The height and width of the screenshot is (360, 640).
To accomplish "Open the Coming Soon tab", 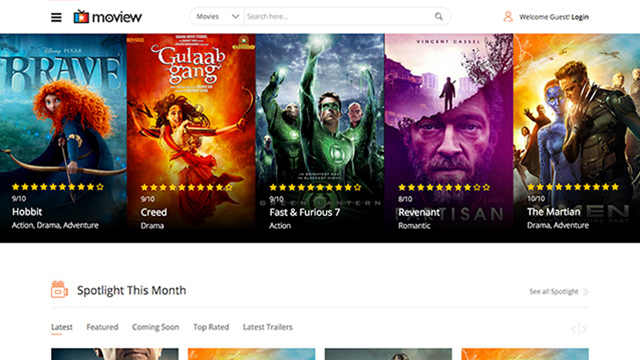I will click(x=156, y=327).
